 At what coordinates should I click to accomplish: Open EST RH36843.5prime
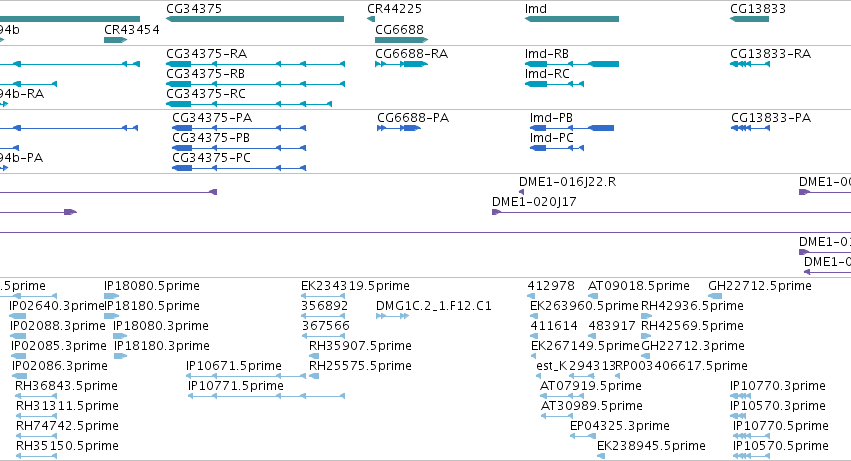click(x=36, y=397)
